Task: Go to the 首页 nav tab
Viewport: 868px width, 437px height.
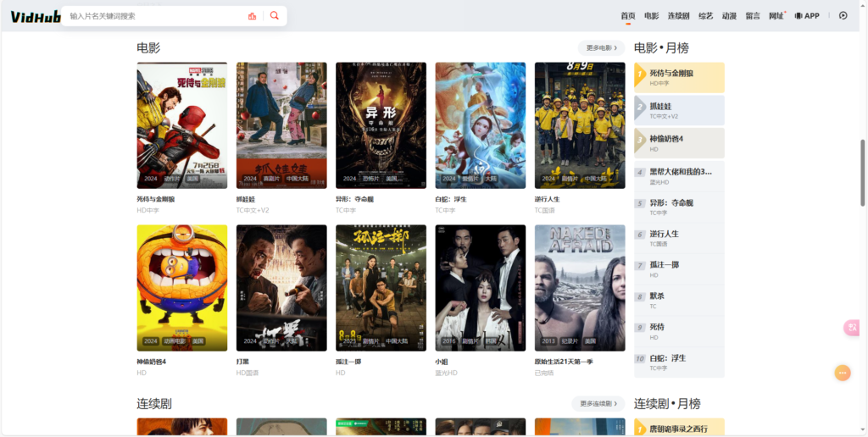Action: (x=628, y=16)
